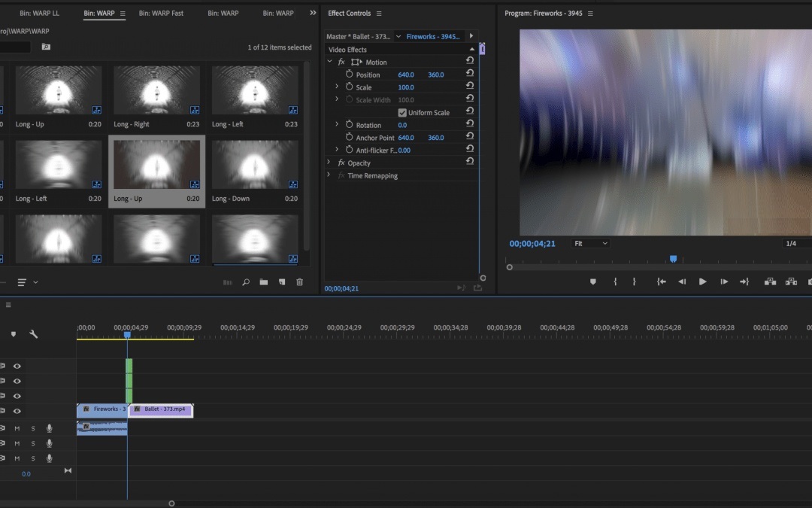Viewport: 812px width, 508px height.
Task: Open the 1/4 playback resolution dropdown
Action: pyautogui.click(x=796, y=243)
